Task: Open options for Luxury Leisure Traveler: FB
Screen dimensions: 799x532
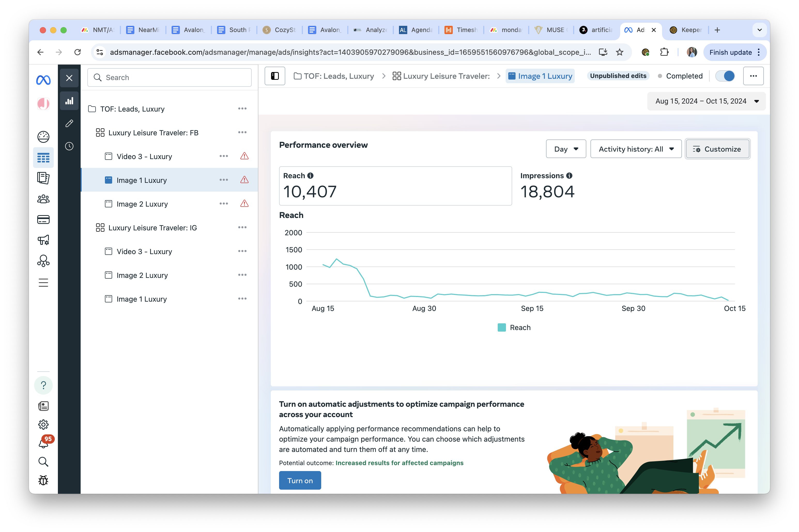Action: [x=242, y=132]
